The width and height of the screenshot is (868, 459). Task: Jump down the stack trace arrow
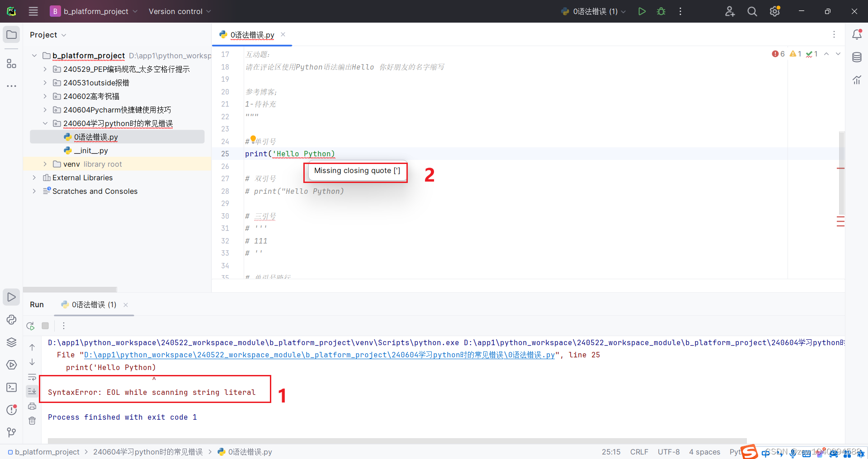[32, 362]
